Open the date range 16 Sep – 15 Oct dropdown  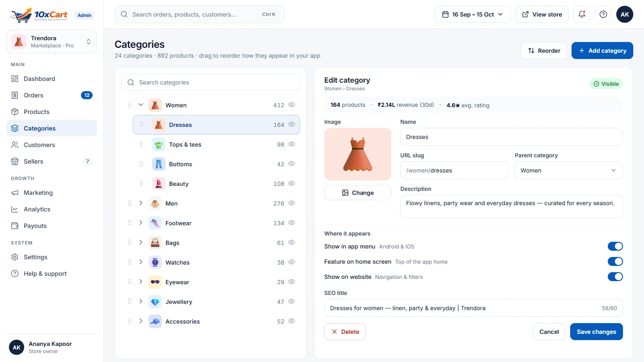[x=473, y=14]
